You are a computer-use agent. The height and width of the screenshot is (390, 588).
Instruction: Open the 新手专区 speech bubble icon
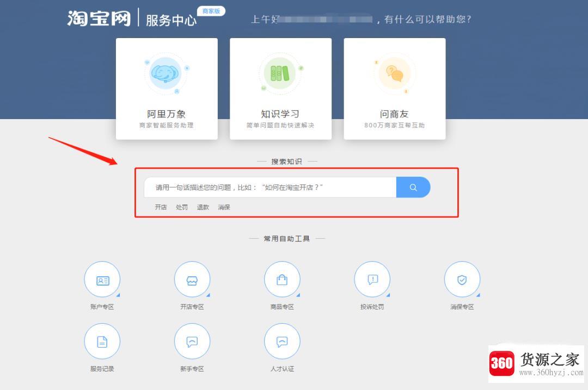pyautogui.click(x=192, y=341)
